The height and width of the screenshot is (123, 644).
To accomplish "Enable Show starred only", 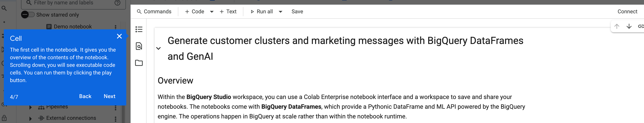I will pos(28,14).
